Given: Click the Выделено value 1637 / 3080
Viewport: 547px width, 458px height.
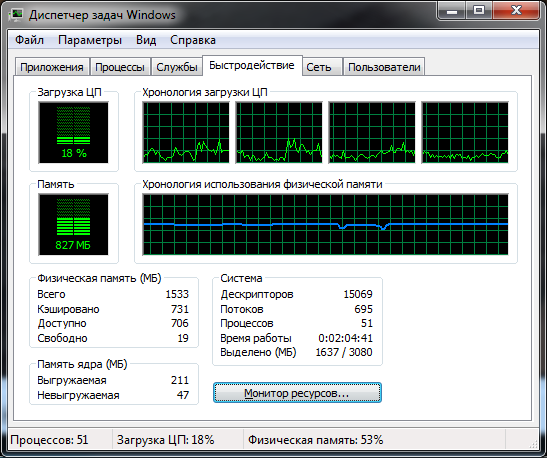Looking at the screenshot, I should [344, 352].
